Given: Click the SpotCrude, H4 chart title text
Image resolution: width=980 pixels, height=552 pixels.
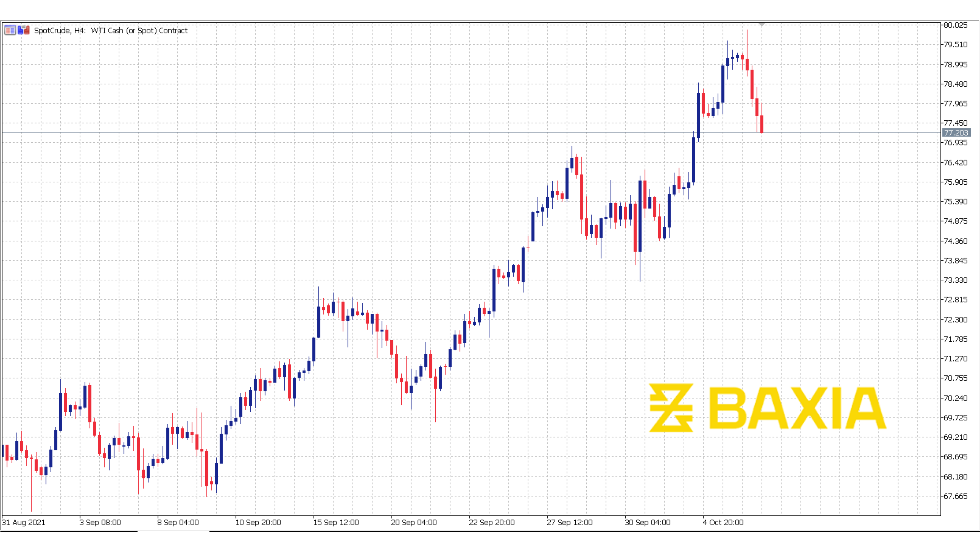Looking at the screenshot, I should point(111,30).
